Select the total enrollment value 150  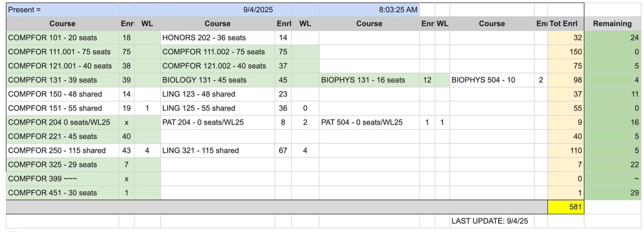566,52
